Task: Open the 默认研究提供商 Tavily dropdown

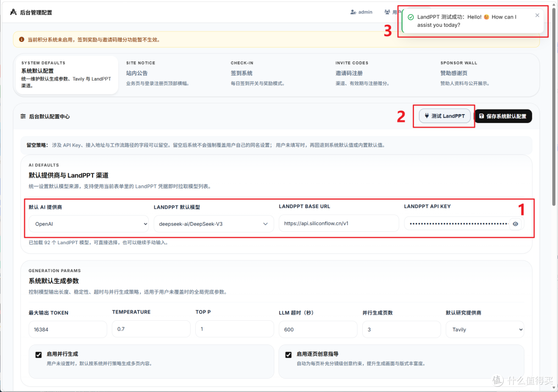Action: pos(485,330)
